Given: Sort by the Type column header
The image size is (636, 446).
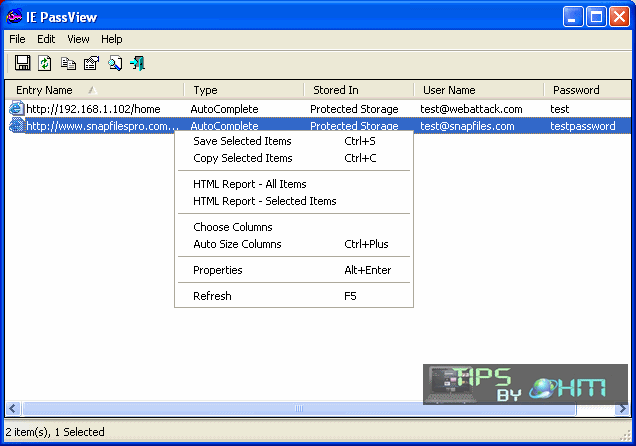Looking at the screenshot, I should pyautogui.click(x=244, y=90).
